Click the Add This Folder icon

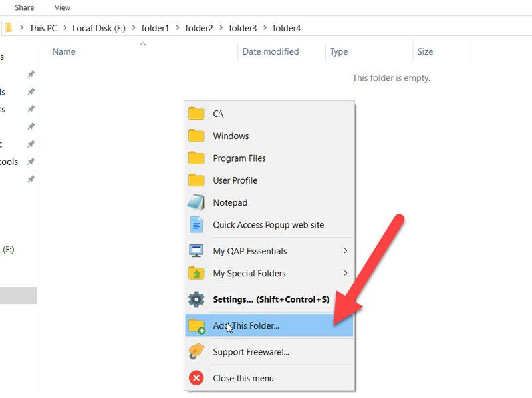pos(196,325)
